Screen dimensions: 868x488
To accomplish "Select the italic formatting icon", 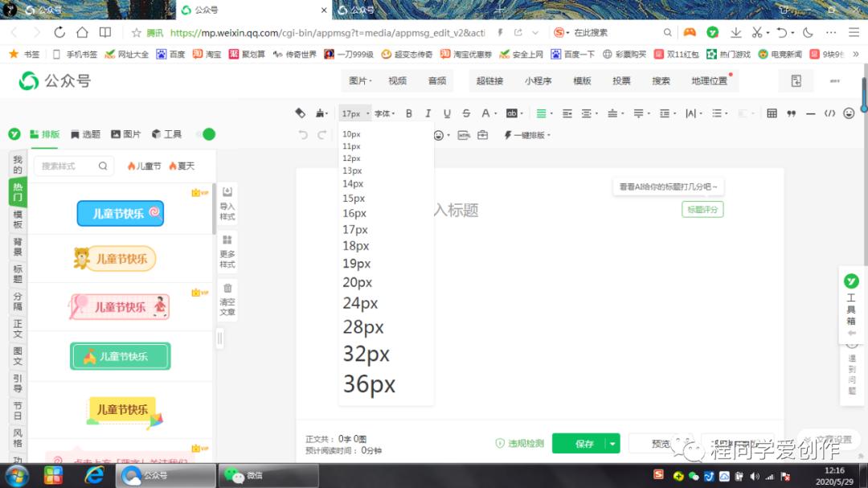I will [428, 113].
